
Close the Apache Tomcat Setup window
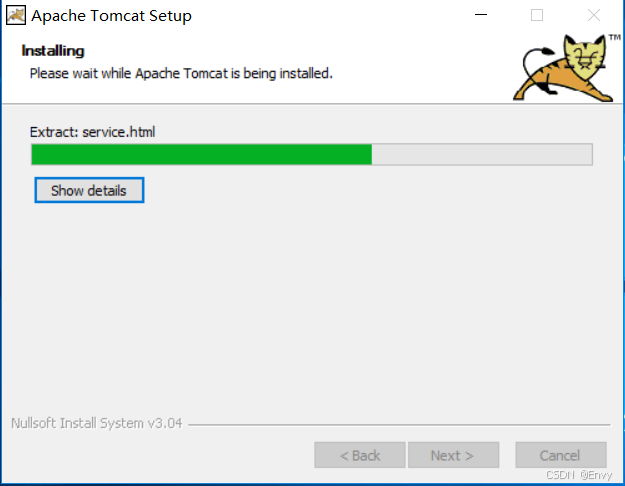[594, 15]
